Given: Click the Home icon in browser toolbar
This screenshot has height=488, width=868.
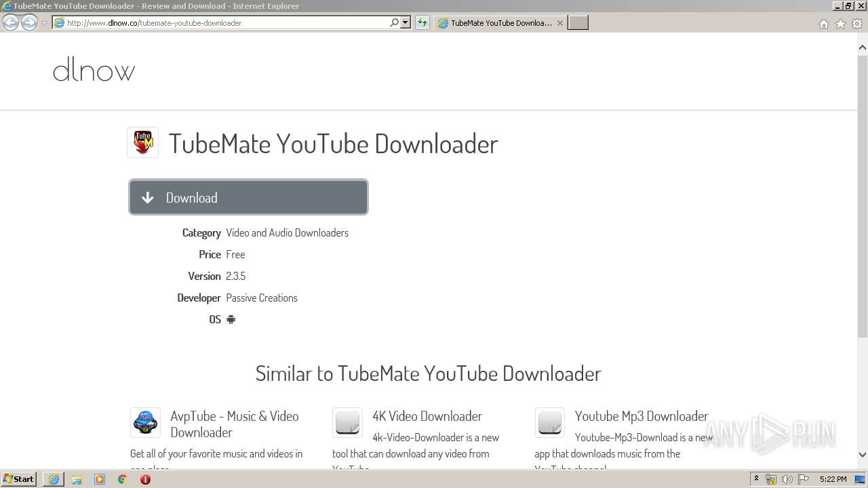Looking at the screenshot, I should (823, 24).
